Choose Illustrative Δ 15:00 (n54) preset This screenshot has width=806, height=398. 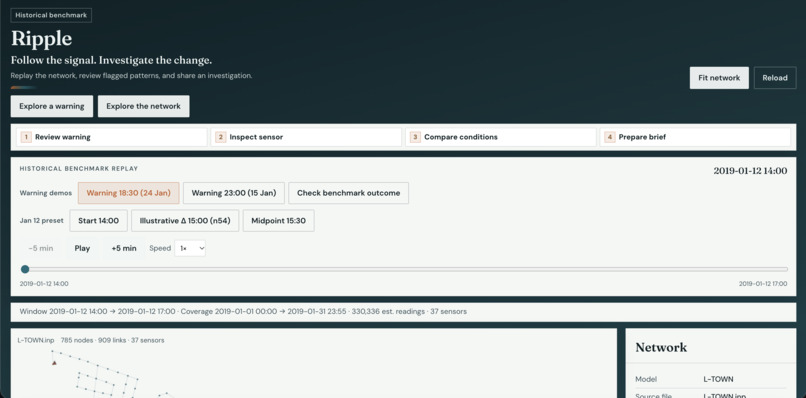(x=185, y=221)
